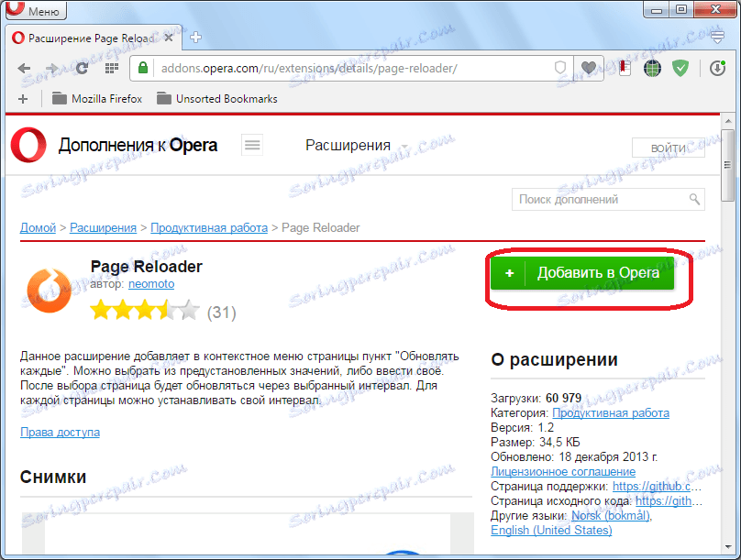Click the magnifier in Поиск дополнений field

pos(694,199)
